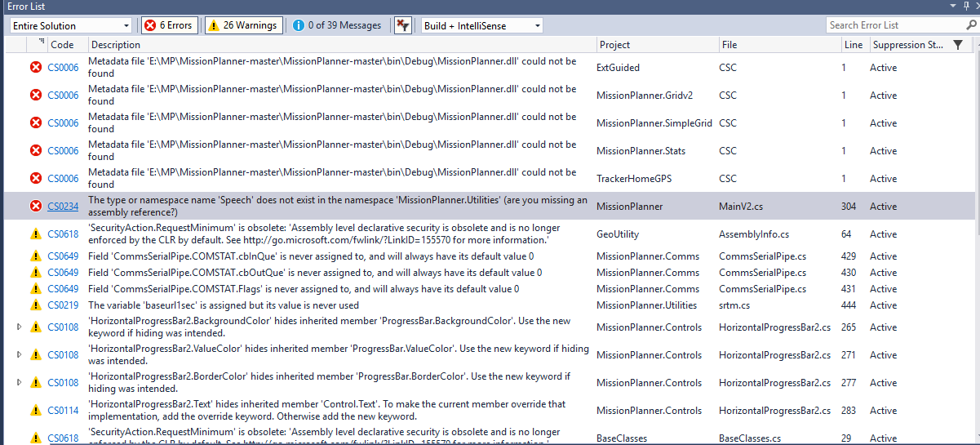This screenshot has height=445, width=980.
Task: Open CS0114 link for HorizontalProgressBar2.Text warning
Action: 63,411
